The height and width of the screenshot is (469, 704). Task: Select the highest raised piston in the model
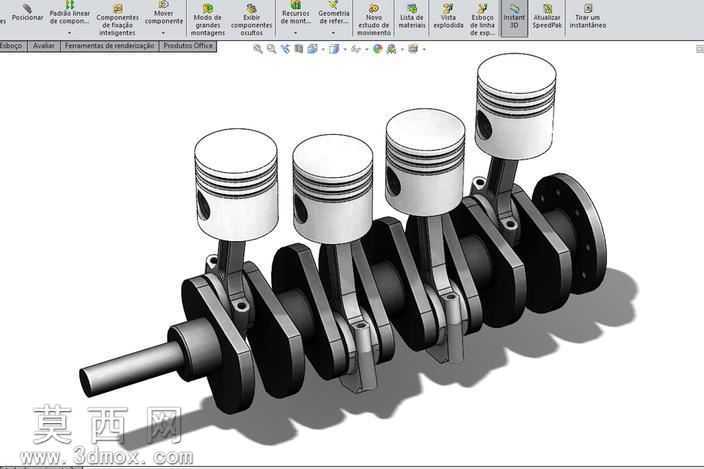click(x=516, y=105)
